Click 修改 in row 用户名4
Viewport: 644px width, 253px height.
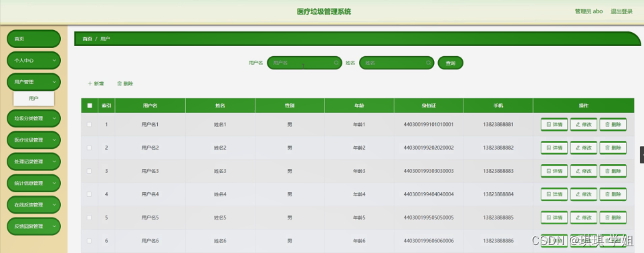pos(584,194)
